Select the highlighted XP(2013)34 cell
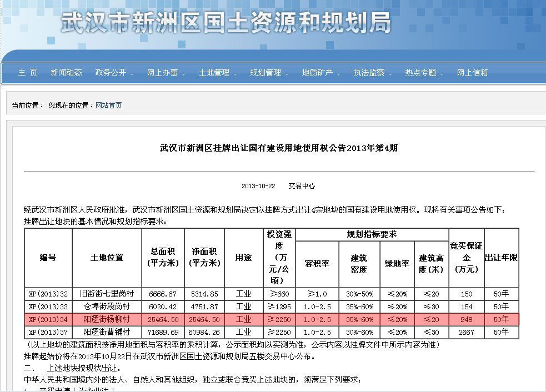Screen dimensions: 546x392 tap(48, 319)
